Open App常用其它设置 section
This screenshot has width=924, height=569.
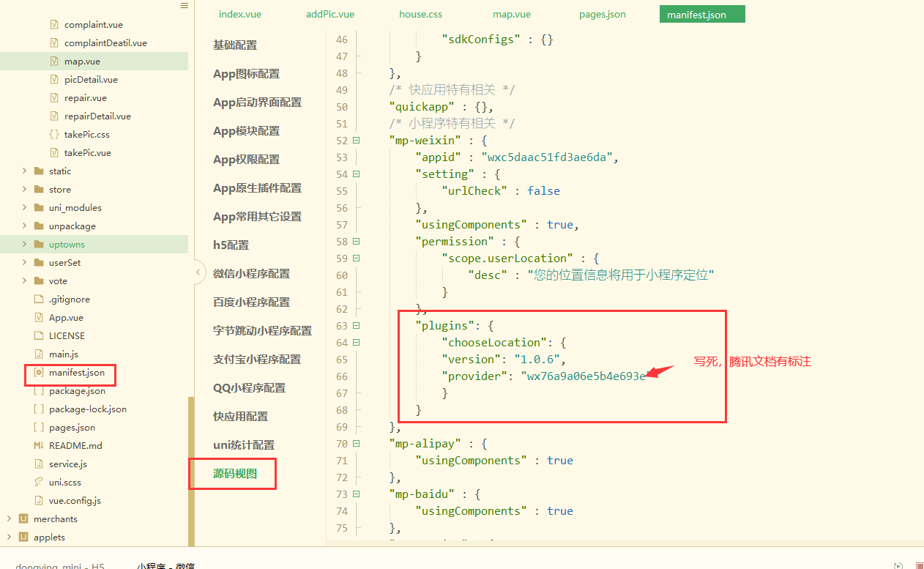click(x=257, y=217)
